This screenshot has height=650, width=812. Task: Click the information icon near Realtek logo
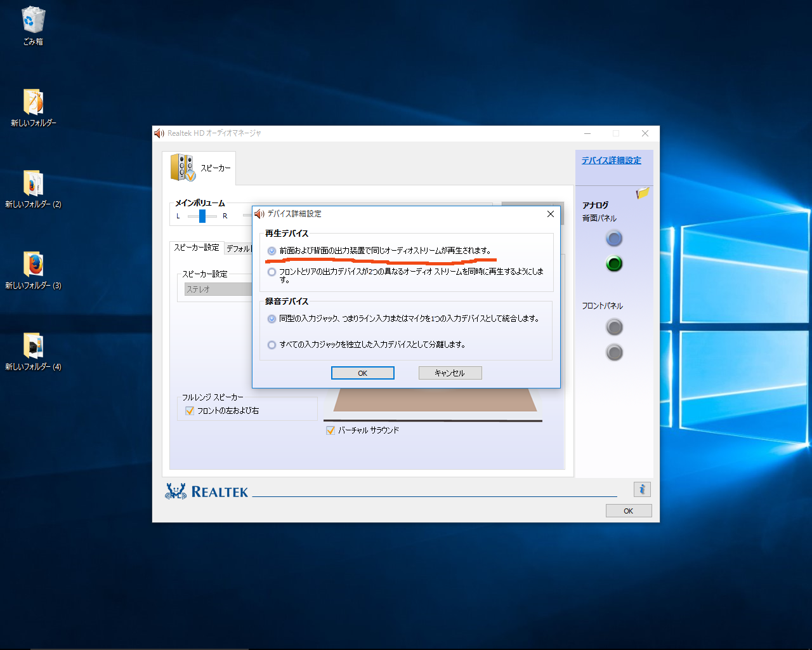(x=642, y=489)
